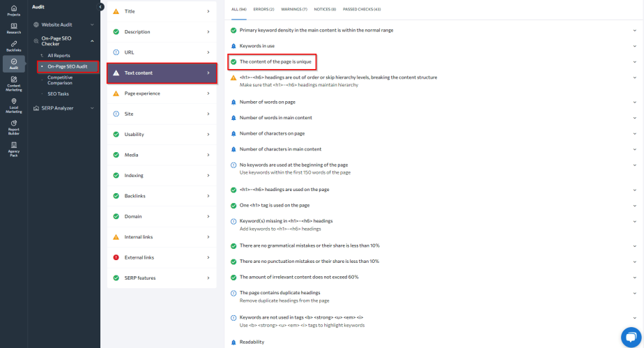644x348 pixels.
Task: Open the live chat bubble
Action: tap(631, 338)
